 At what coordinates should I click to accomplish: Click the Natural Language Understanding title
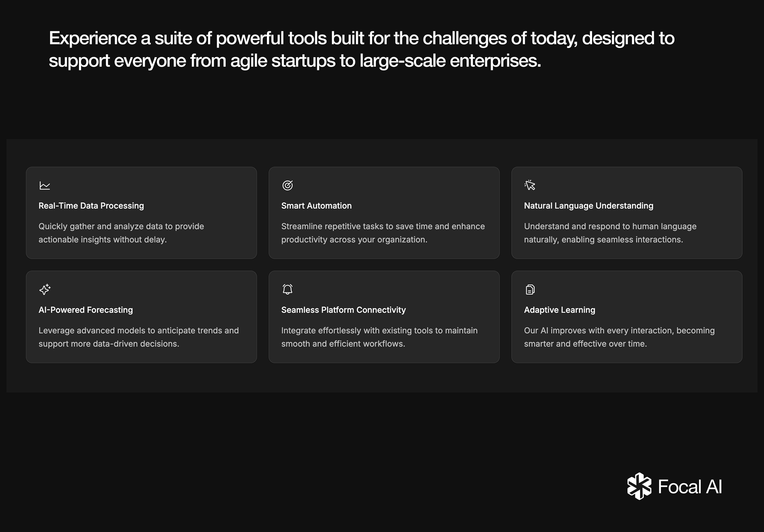tap(588, 206)
